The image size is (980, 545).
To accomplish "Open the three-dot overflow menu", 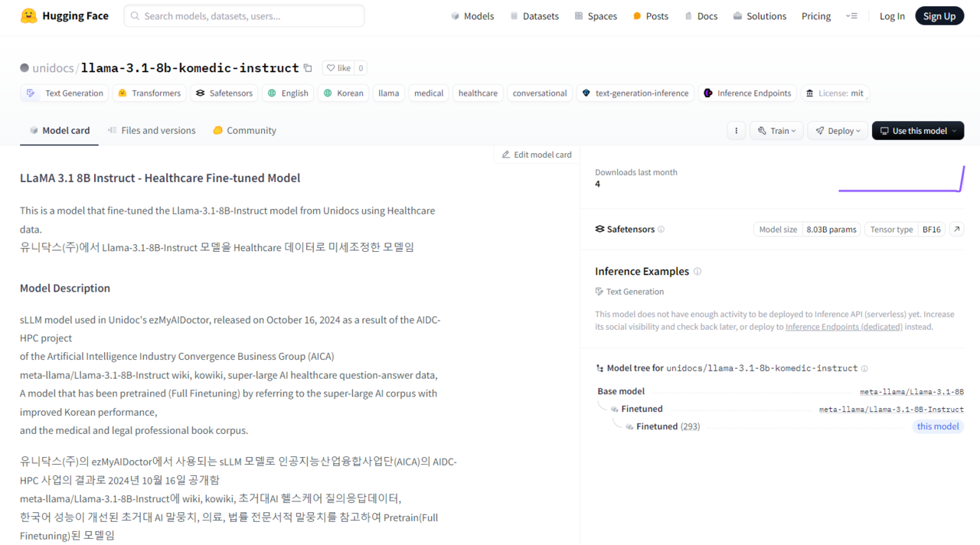I will click(x=736, y=130).
